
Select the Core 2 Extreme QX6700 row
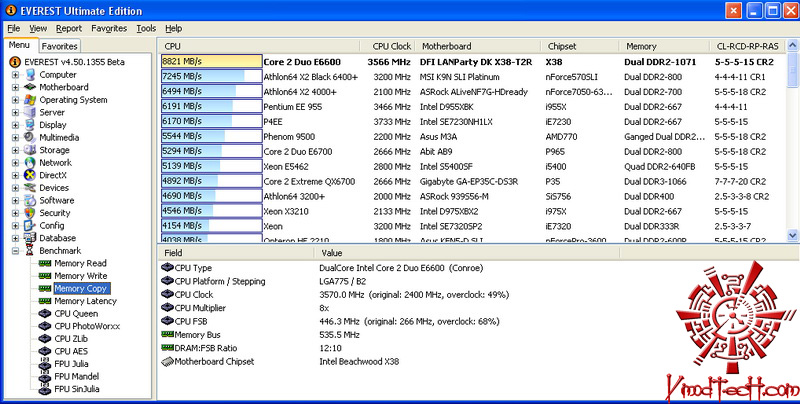(473, 181)
